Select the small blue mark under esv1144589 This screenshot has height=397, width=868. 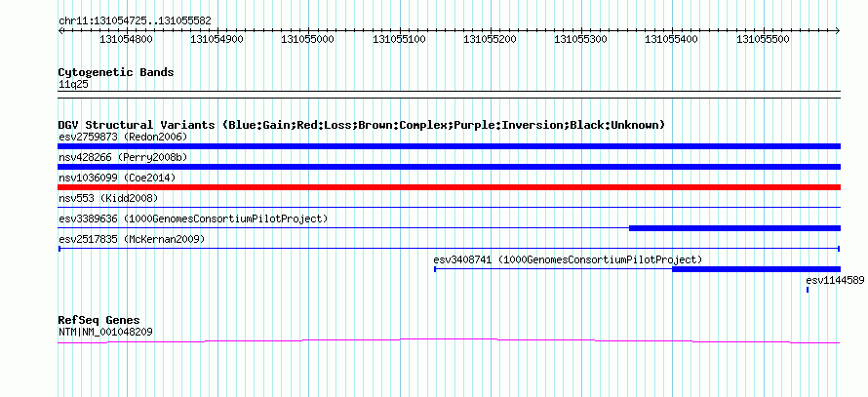tap(808, 290)
